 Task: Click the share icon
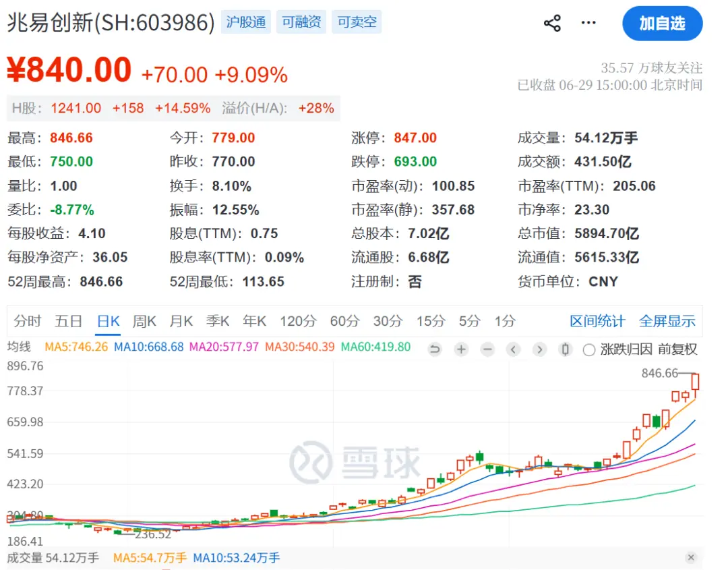click(552, 23)
